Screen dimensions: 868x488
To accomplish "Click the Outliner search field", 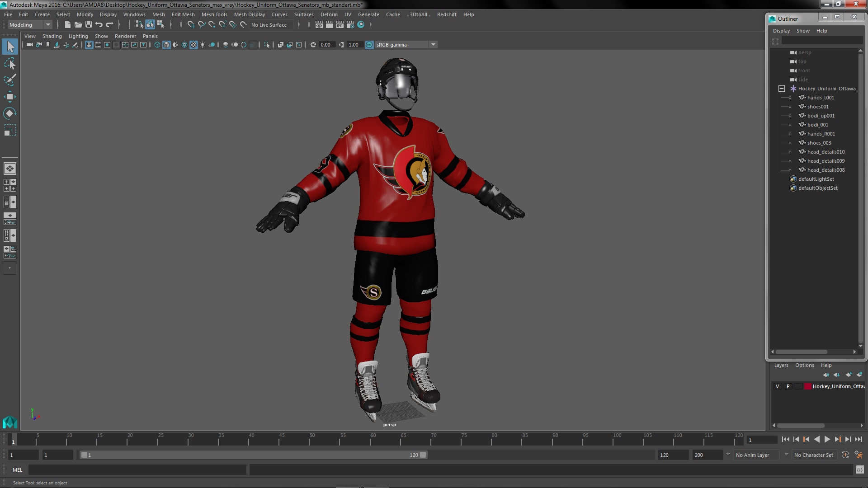I will pos(822,41).
